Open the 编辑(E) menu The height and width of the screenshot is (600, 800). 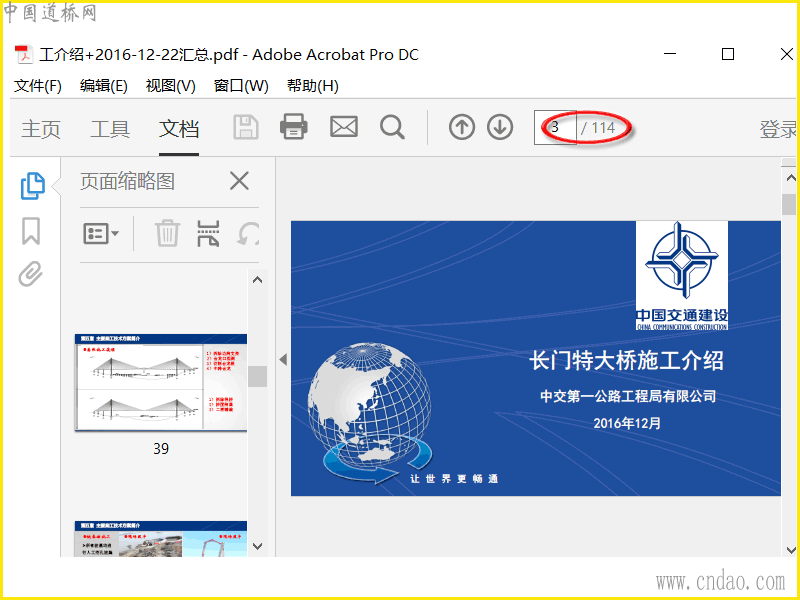point(104,86)
